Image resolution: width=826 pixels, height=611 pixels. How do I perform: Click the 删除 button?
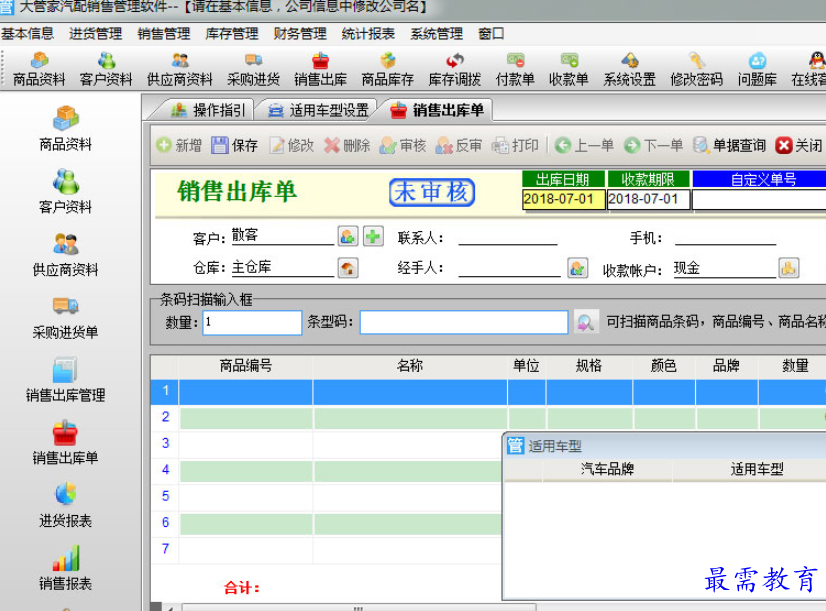pos(347,145)
